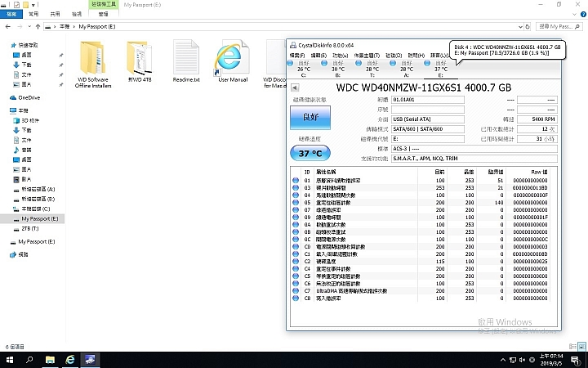Click the CrystalDiskInfo taskbar icon
The height and width of the screenshot is (368, 588).
90,360
